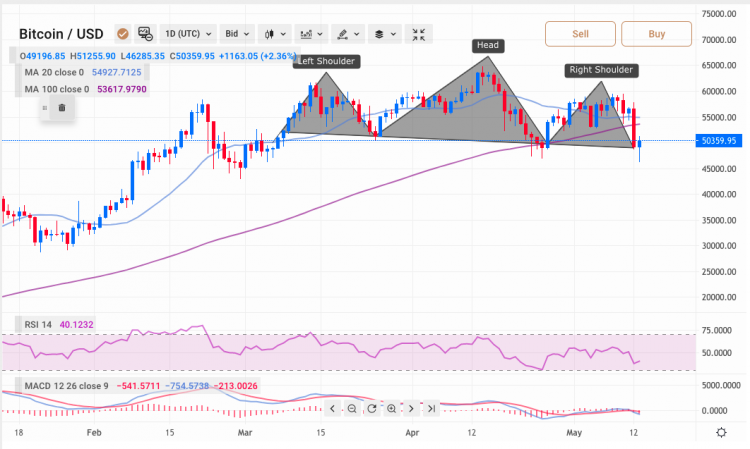Move chart left with the back arrow
750x449 pixels.
(x=332, y=409)
